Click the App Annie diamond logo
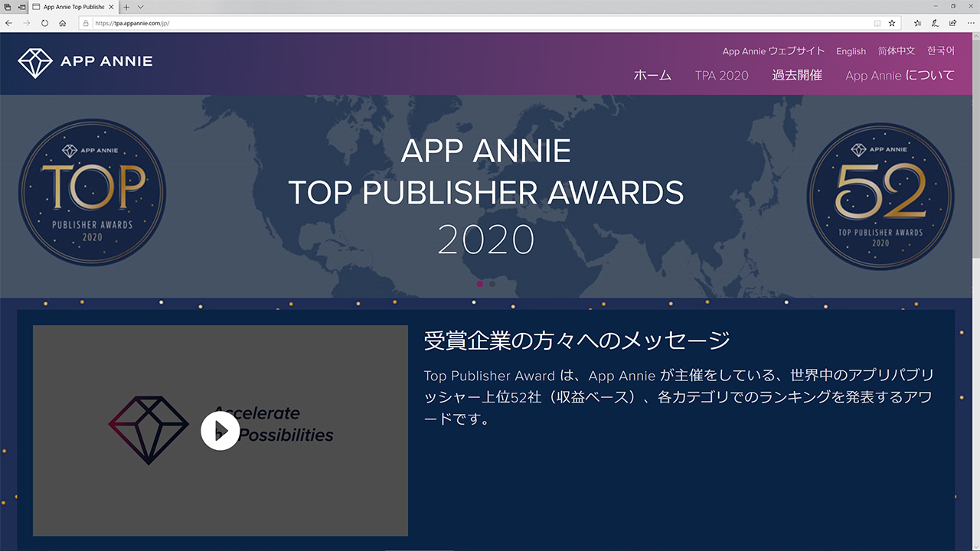 tap(35, 63)
